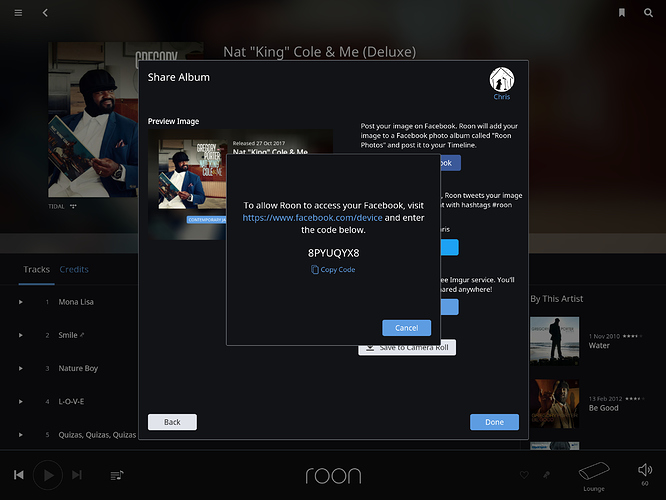The width and height of the screenshot is (666, 500).
Task: Switch to the Tracks tab
Action: point(37,269)
